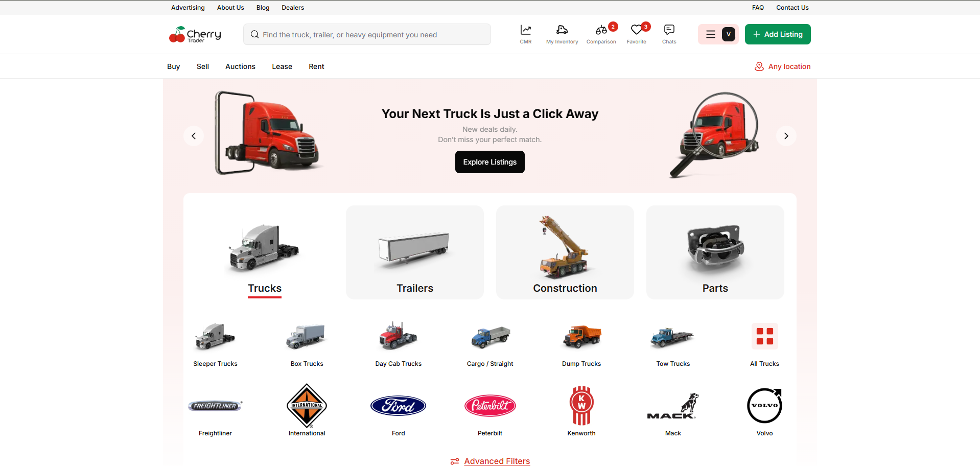Open the Auctions menu item
Screen dimensions: 980x466
point(240,66)
